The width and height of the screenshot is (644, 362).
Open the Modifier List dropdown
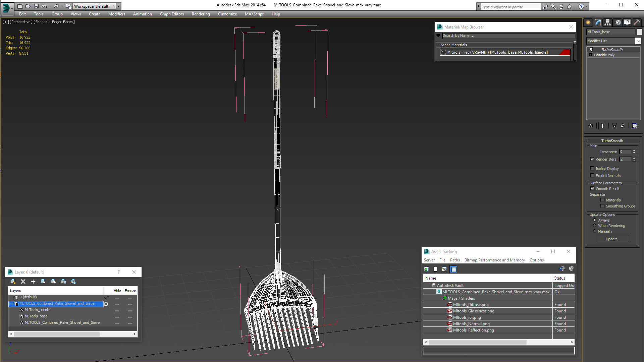pyautogui.click(x=638, y=41)
